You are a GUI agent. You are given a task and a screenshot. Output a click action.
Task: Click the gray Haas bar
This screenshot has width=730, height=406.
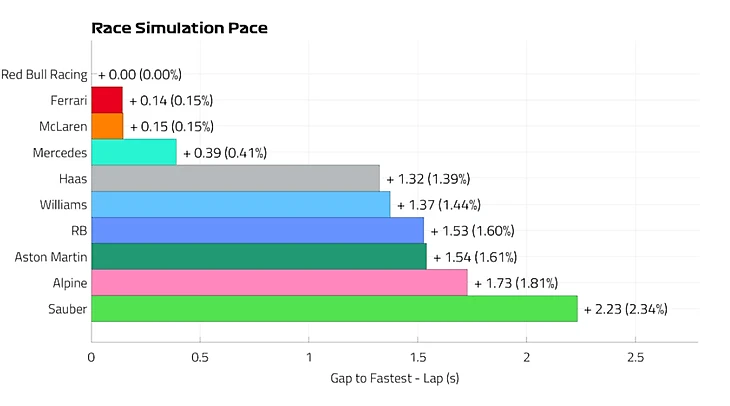pyautogui.click(x=235, y=178)
